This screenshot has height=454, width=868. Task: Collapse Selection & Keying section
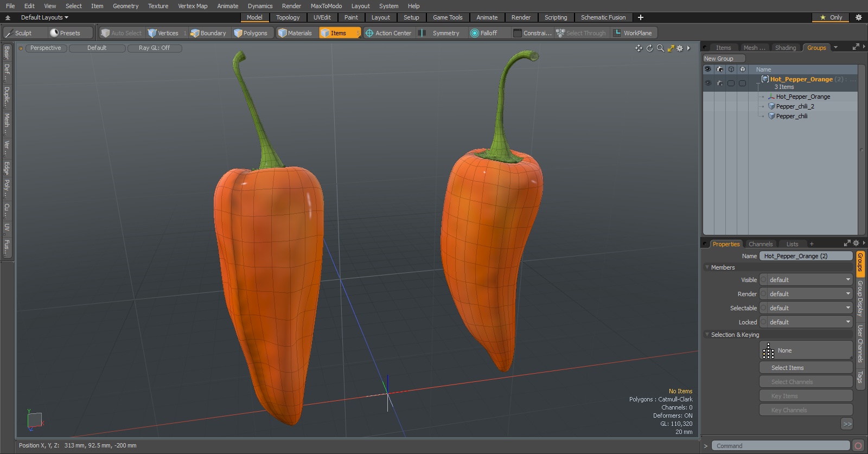[707, 335]
